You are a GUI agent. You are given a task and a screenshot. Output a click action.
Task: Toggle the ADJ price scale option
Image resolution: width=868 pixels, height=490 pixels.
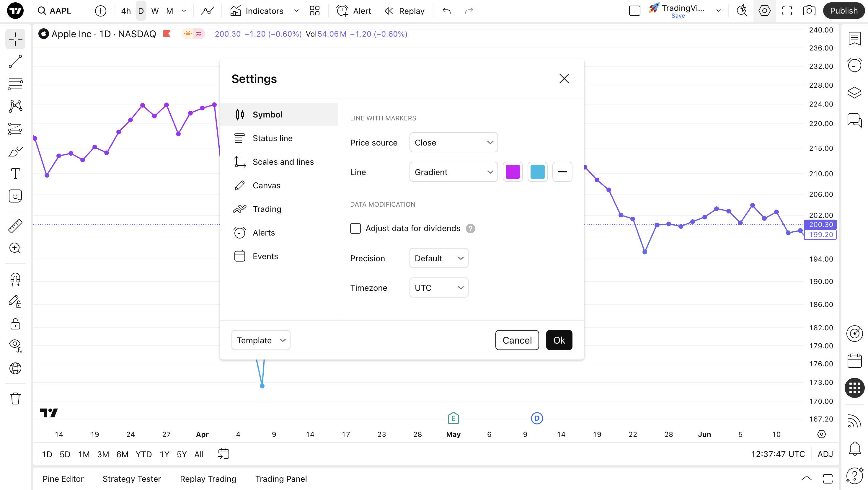pos(825,454)
